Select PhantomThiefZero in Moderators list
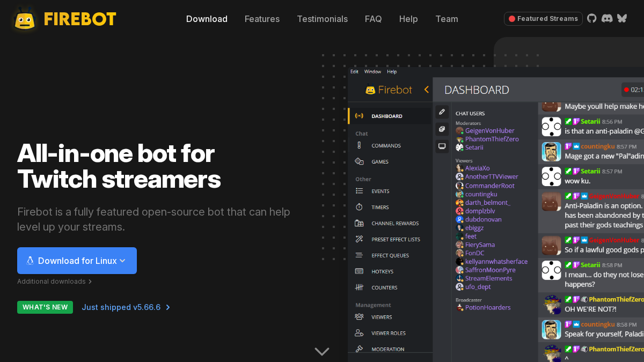 pyautogui.click(x=492, y=139)
